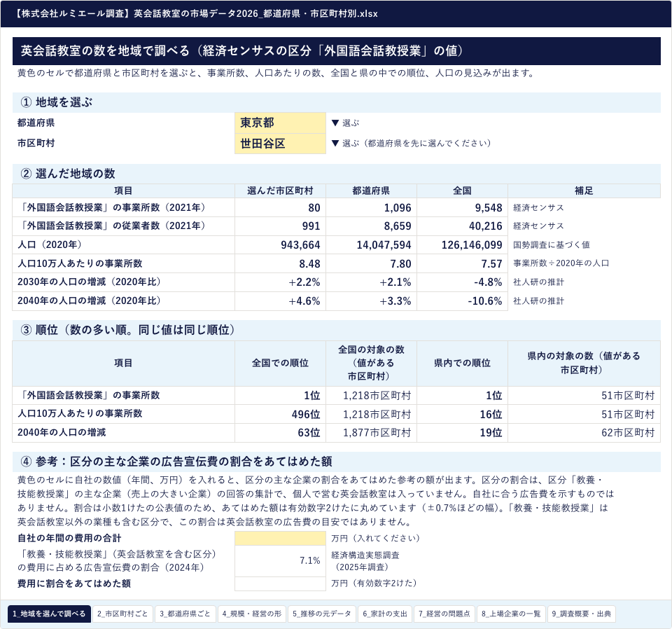
Task: Select the empty 費用に割合をあてはめた額 result cell
Action: pos(280,583)
